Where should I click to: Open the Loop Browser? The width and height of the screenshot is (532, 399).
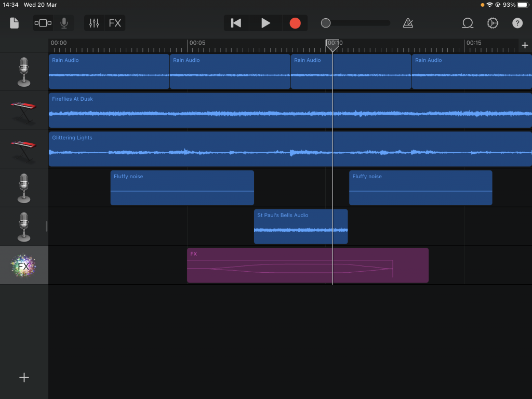468,23
